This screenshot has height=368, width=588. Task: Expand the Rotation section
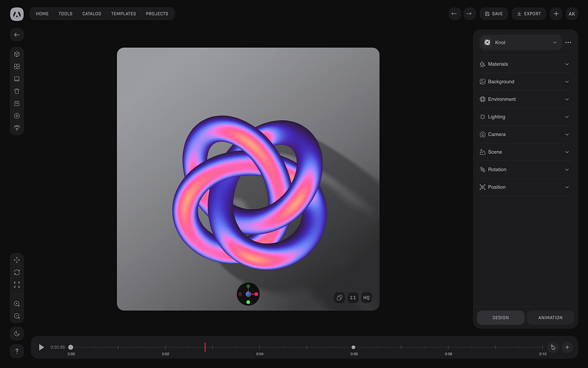click(x=525, y=170)
